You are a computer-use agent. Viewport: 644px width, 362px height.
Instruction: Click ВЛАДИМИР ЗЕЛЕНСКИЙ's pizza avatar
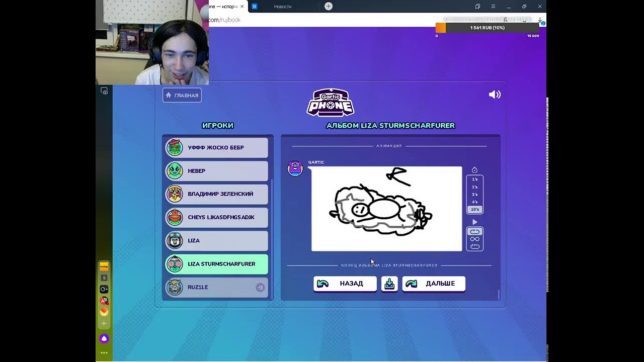pyautogui.click(x=175, y=194)
